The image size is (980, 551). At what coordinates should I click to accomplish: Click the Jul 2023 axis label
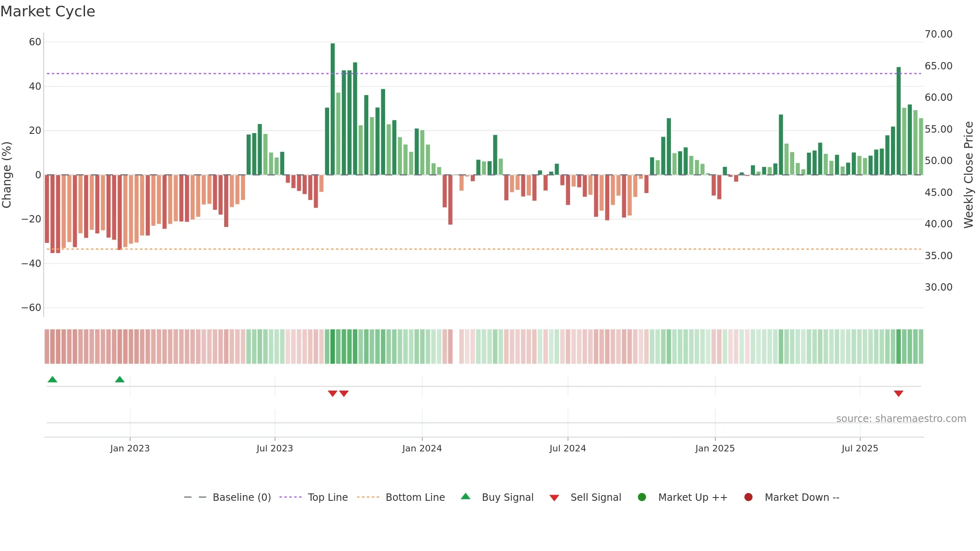[275, 448]
